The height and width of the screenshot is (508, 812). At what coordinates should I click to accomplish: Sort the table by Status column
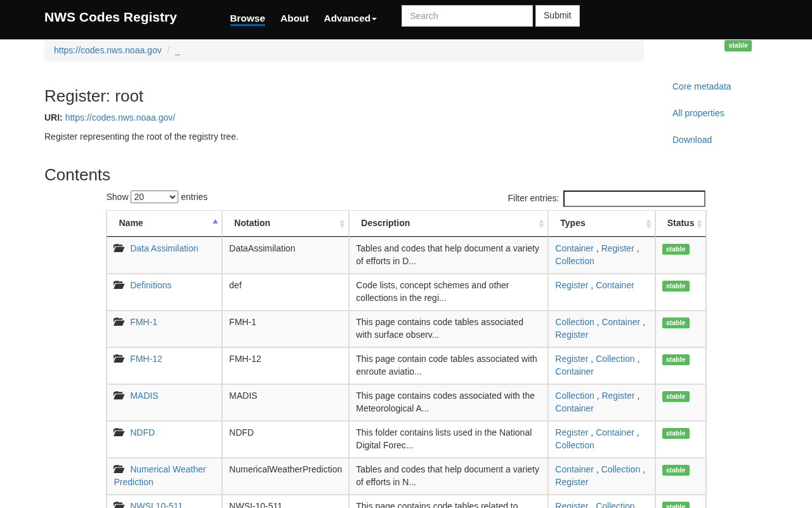pyautogui.click(x=699, y=224)
